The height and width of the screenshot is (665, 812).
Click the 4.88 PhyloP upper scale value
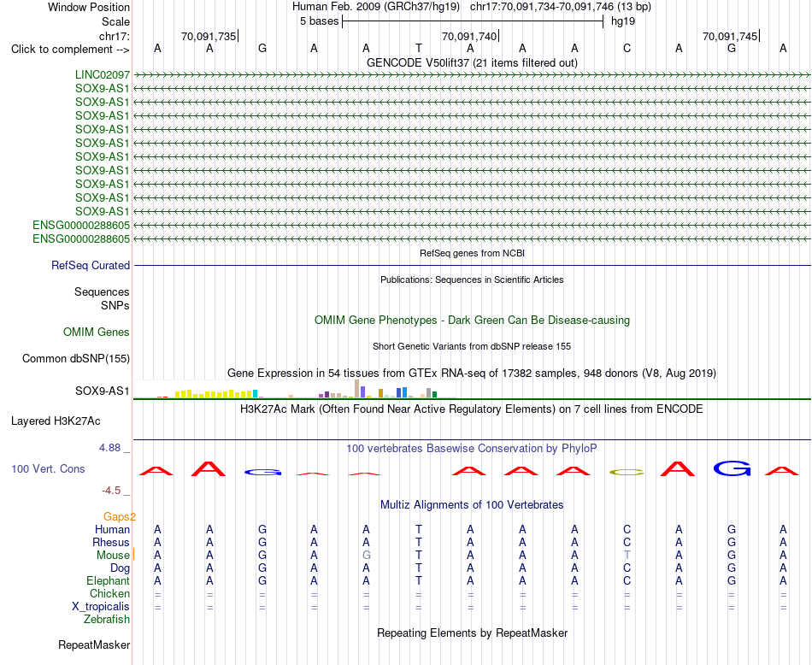109,448
